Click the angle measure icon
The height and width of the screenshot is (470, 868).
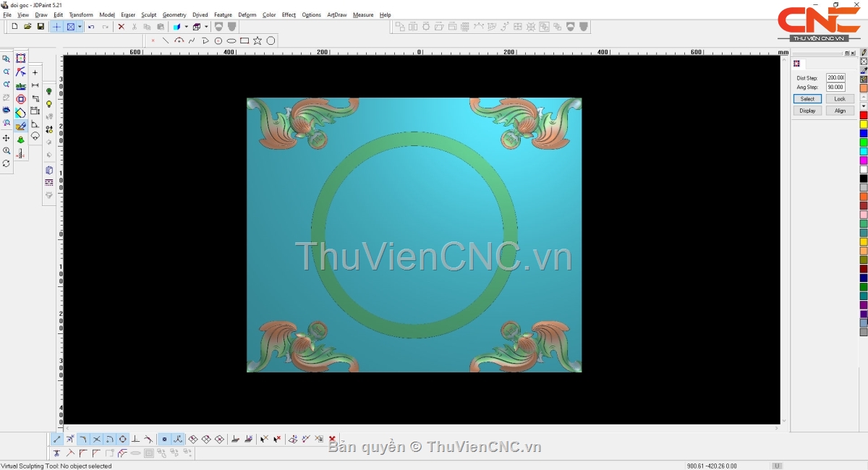click(x=35, y=124)
